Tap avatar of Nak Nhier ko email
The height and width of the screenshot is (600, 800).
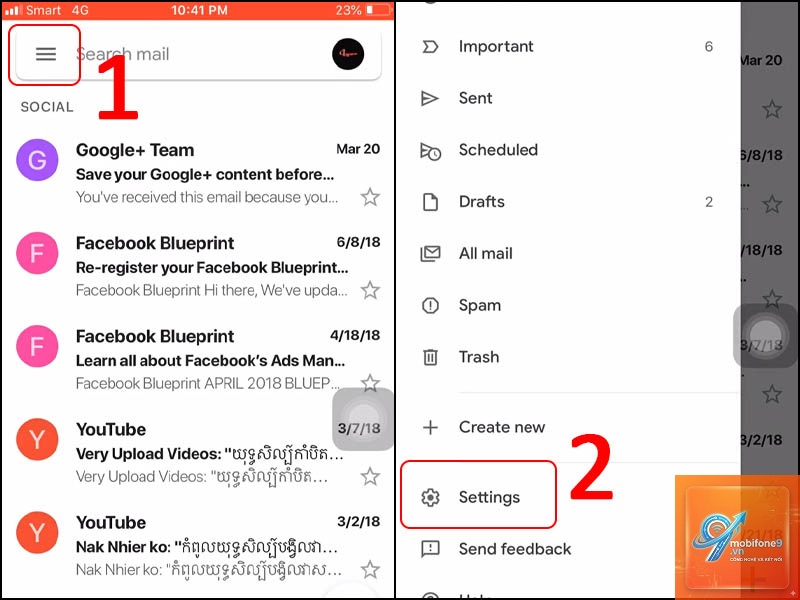[x=37, y=533]
